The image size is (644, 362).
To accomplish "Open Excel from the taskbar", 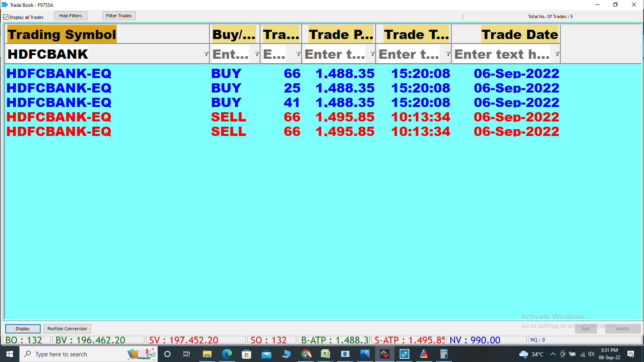I will coord(325,354).
